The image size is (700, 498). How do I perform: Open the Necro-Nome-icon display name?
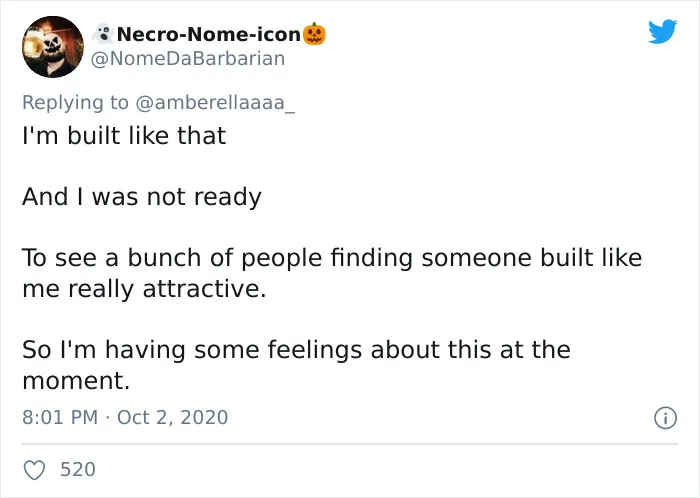pos(208,34)
